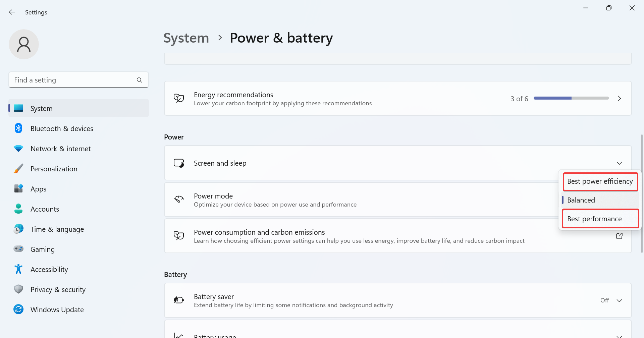
Task: Open Personalization settings
Action: [x=78, y=169]
